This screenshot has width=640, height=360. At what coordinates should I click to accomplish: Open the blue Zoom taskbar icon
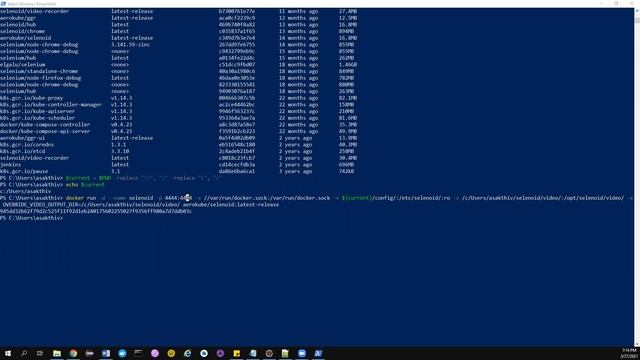(x=302, y=353)
